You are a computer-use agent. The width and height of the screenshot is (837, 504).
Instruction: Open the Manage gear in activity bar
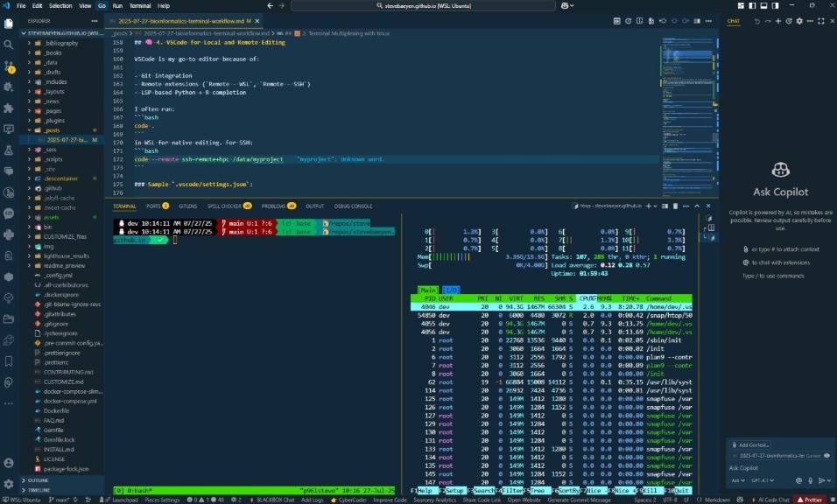coord(9,484)
